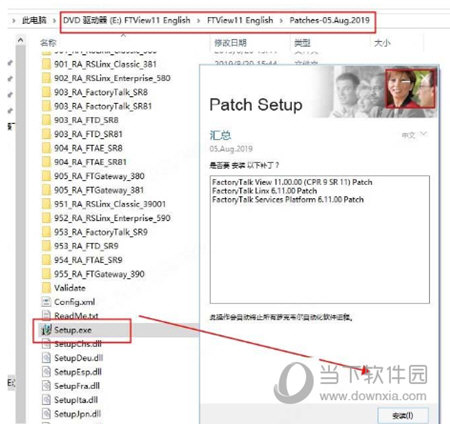The image size is (450, 424).
Task: Navigate to 此电脑 in address bar
Action: click(34, 20)
